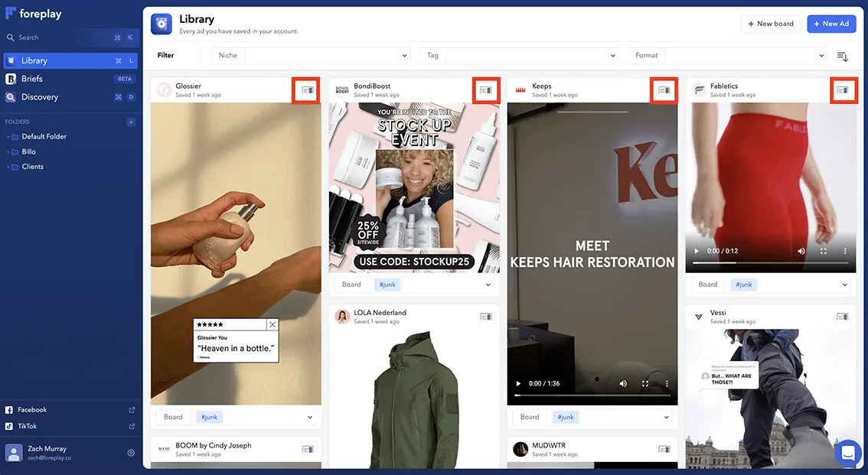Open the Vessi ad image

pos(771,399)
